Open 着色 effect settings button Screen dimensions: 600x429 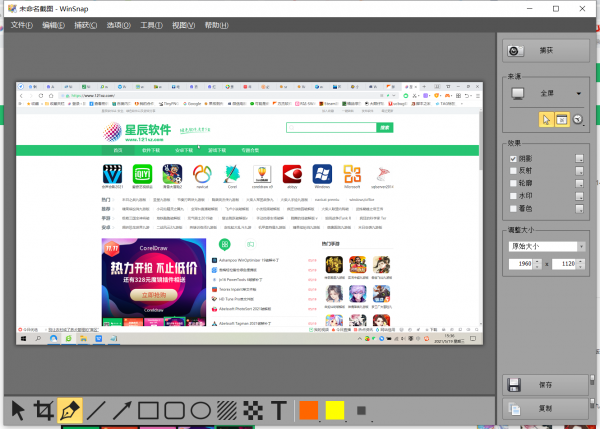click(x=579, y=209)
